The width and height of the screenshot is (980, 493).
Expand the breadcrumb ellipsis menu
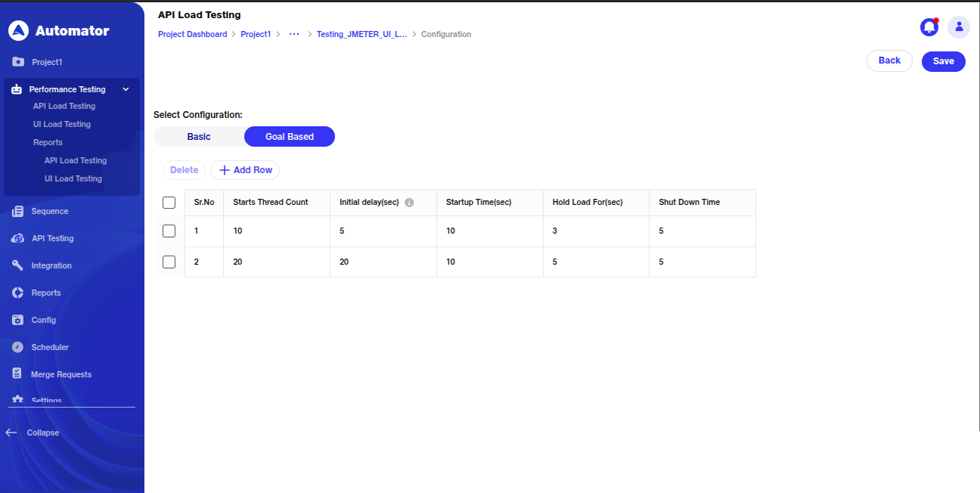tap(294, 34)
